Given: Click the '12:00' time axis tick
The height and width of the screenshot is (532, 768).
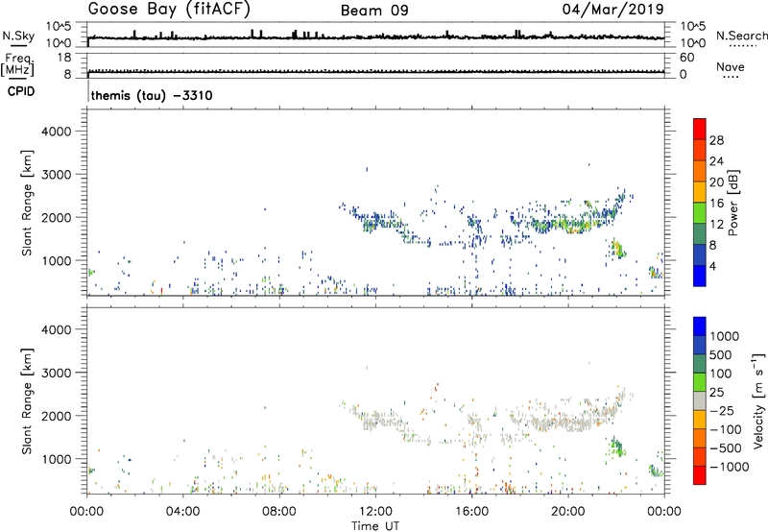Looking at the screenshot, I should tap(375, 512).
